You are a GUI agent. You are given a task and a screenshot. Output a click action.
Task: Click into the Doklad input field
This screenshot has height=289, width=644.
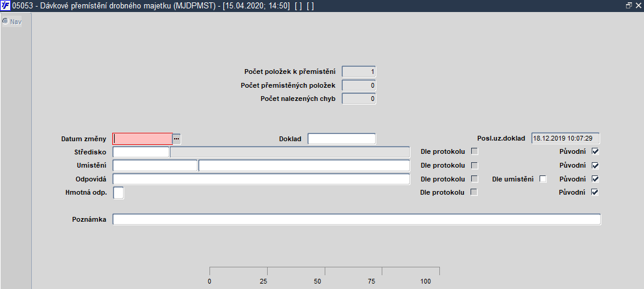click(x=342, y=139)
